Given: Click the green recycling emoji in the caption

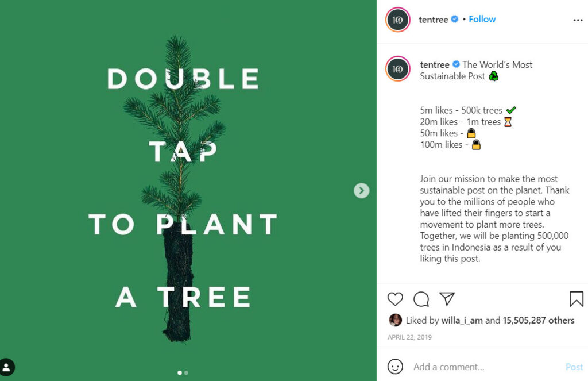Looking at the screenshot, I should [x=495, y=76].
